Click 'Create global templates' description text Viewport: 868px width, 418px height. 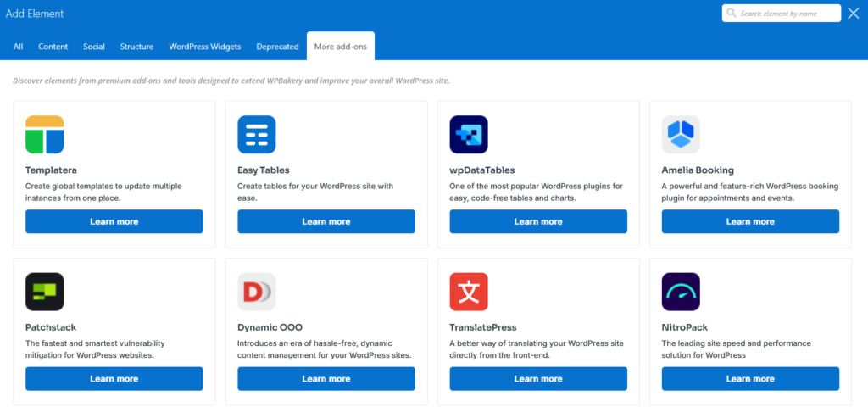coord(103,192)
